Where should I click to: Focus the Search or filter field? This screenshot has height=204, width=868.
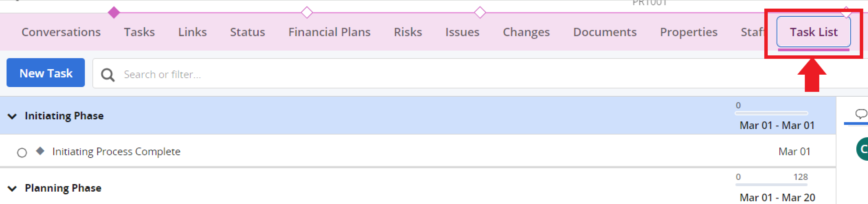pyautogui.click(x=412, y=74)
